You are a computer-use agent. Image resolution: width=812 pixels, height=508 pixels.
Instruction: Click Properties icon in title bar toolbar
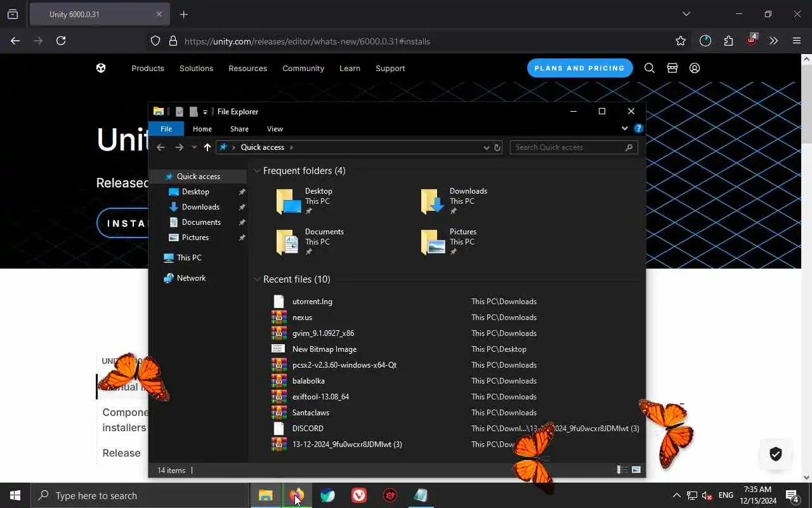[180, 112]
